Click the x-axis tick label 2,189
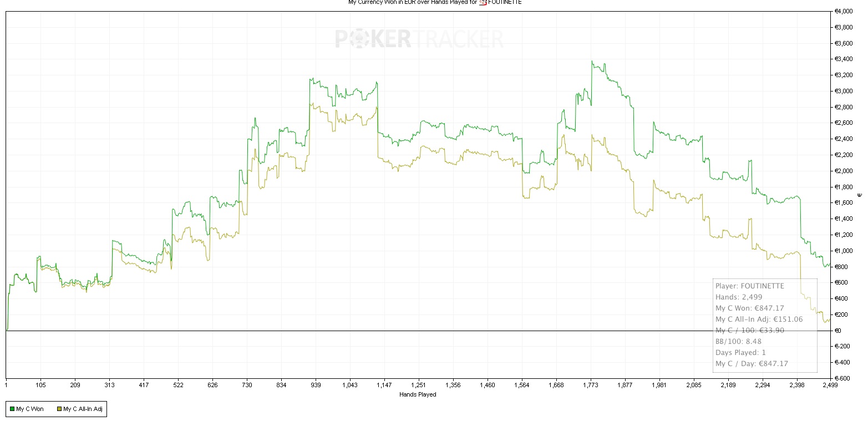Image resolution: width=868 pixels, height=421 pixels. coord(728,385)
